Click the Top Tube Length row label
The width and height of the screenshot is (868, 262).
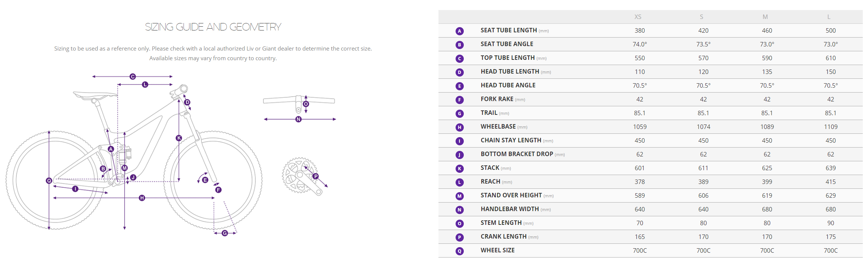(x=507, y=58)
